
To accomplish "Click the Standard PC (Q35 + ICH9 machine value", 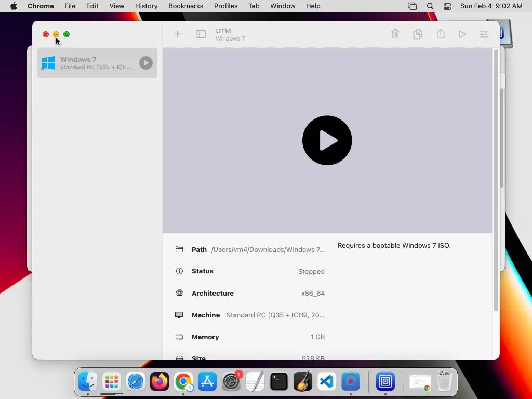I will click(x=275, y=315).
